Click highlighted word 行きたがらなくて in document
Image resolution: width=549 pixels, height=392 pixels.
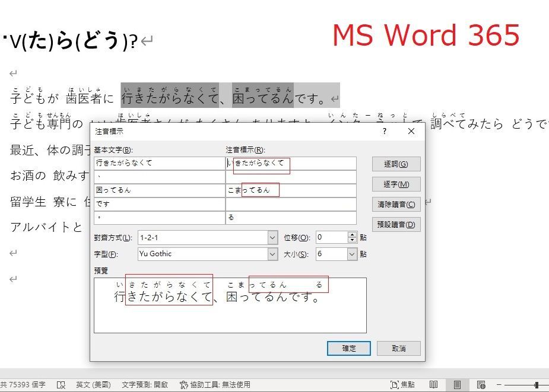point(170,98)
